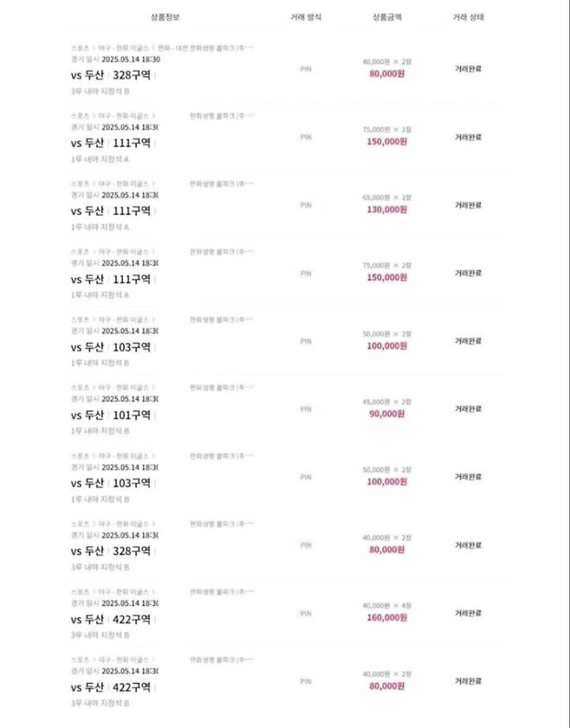The width and height of the screenshot is (570, 728).
Task: Click the 거래 상태 column header
Action: (468, 16)
